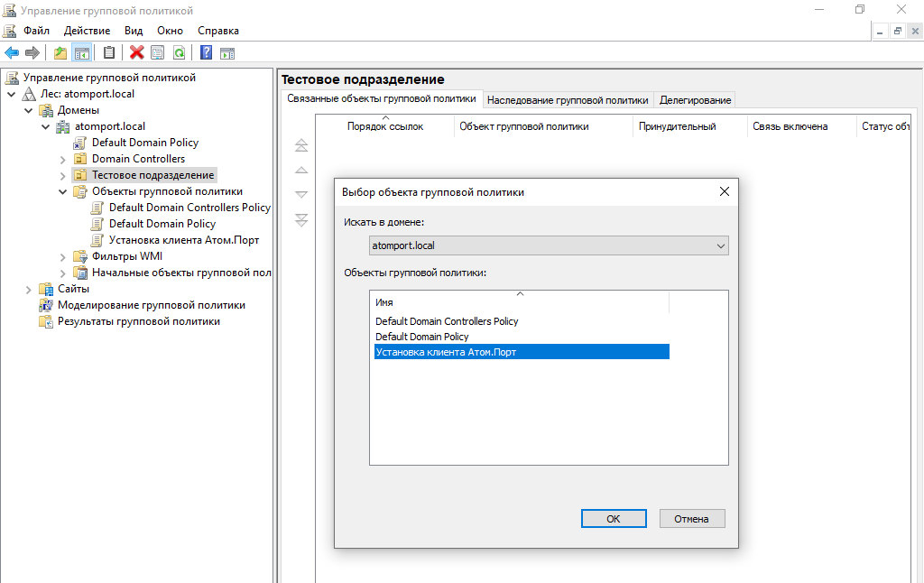Collapse the Объекты групповой политики node
Viewport: 924px width, 583px height.
point(63,192)
